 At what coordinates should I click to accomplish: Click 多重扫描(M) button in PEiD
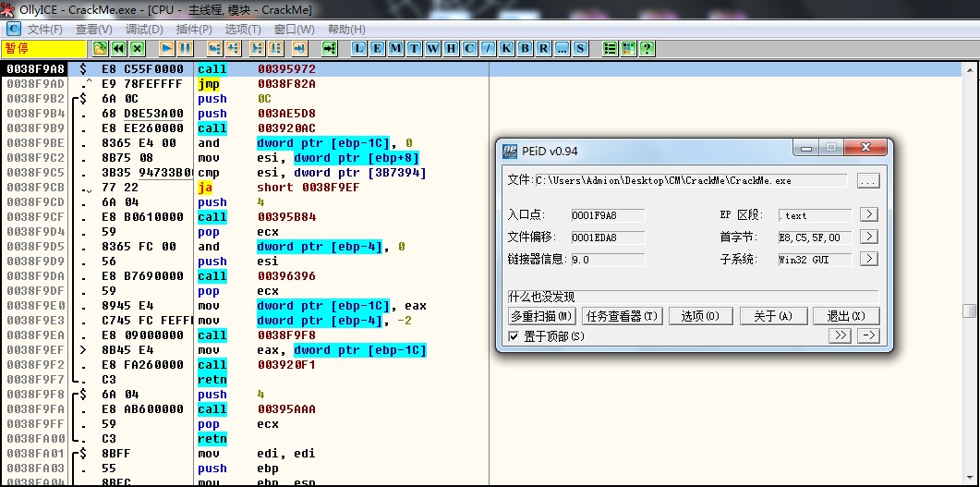point(542,316)
